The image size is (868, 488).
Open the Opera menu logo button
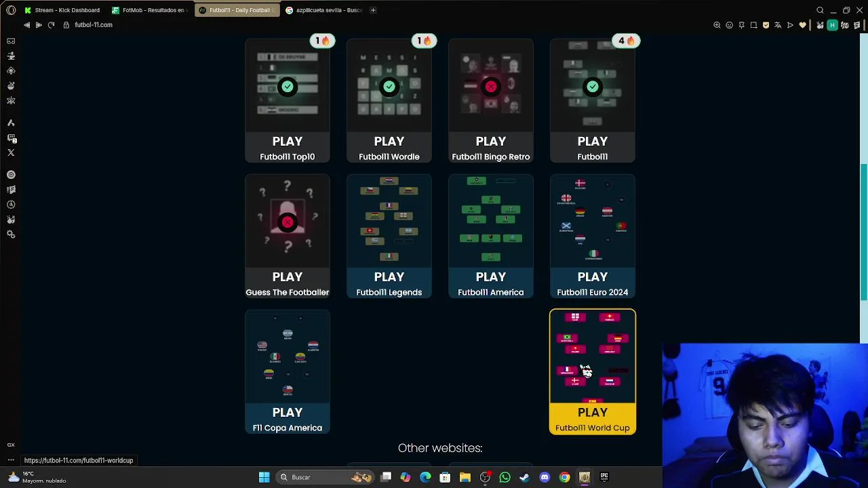coord(11,10)
